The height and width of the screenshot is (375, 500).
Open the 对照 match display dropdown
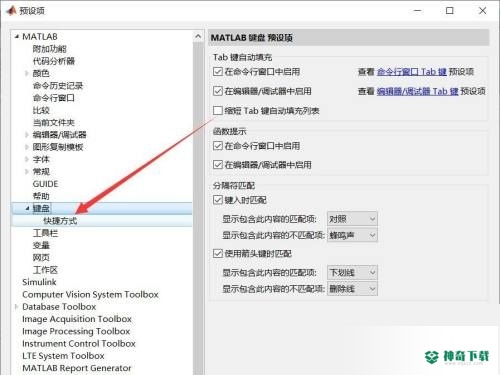(x=352, y=219)
